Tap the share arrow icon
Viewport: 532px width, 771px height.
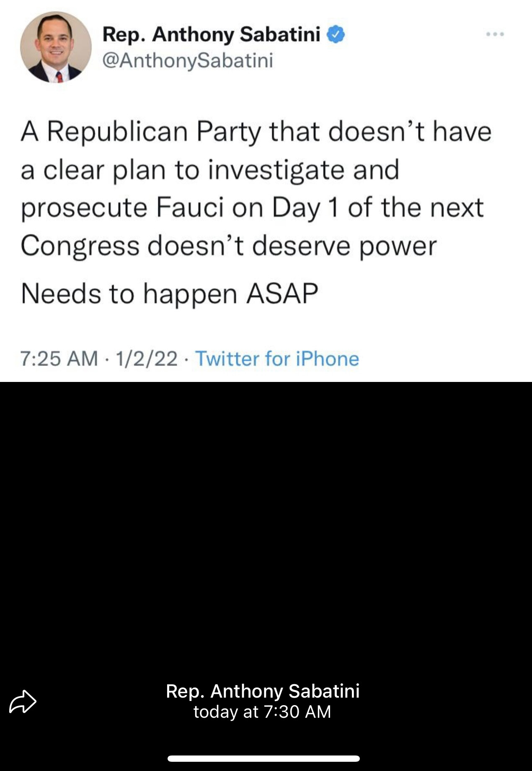[x=23, y=701]
